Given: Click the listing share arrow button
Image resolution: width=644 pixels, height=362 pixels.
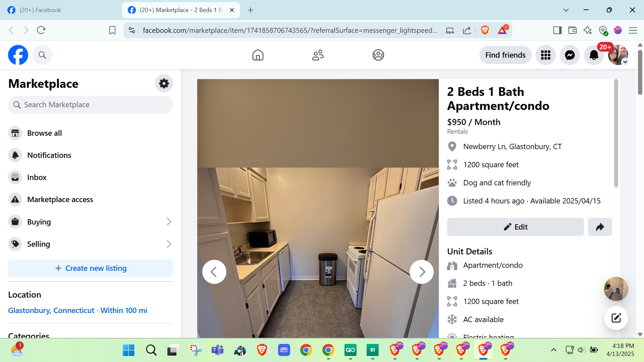Looking at the screenshot, I should [x=600, y=227].
